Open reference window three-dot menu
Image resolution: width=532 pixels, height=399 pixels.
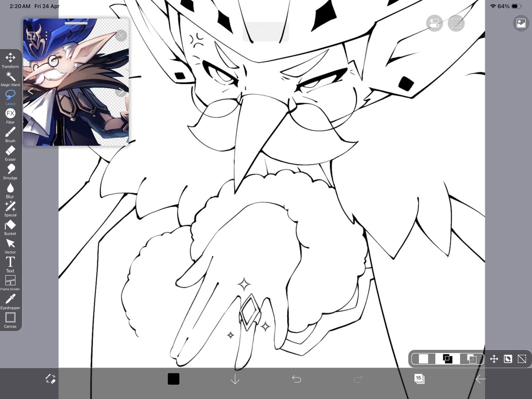point(46,35)
